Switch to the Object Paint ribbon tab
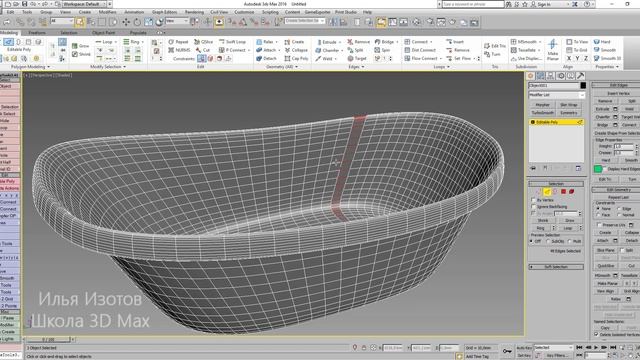 (103, 33)
